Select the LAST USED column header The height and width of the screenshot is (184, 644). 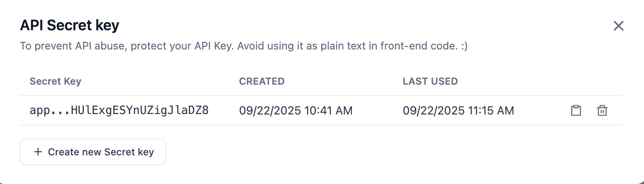point(430,81)
